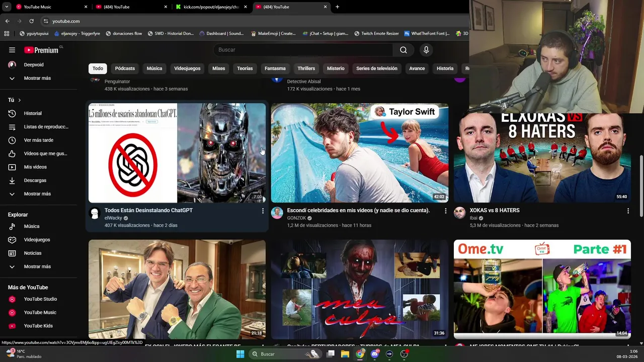Screen dimensions: 644x362
Task: Select the Teorías filter chip
Action: pos(245,68)
